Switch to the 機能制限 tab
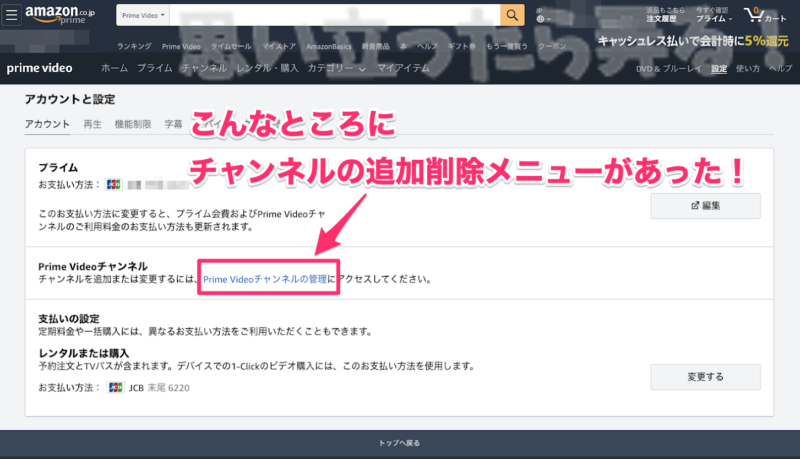 pos(133,124)
